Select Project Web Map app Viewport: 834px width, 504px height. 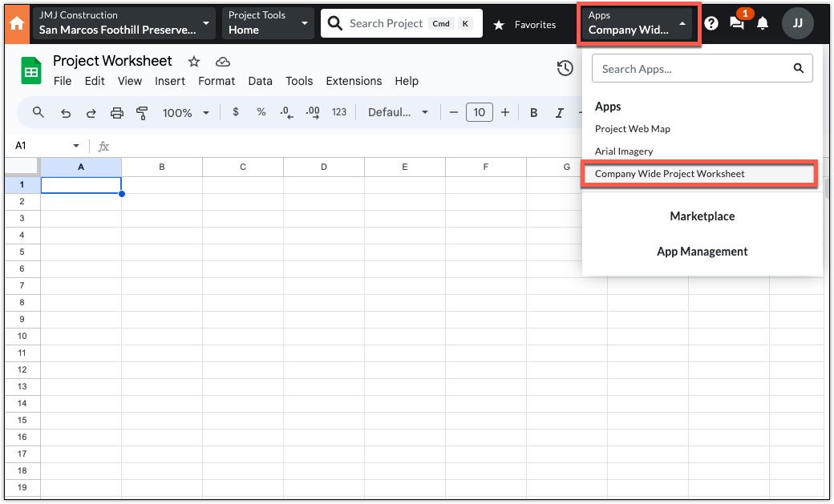click(633, 129)
